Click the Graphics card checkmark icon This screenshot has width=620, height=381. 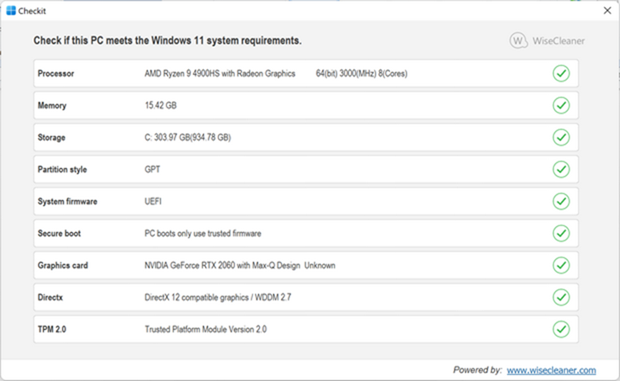tap(561, 265)
